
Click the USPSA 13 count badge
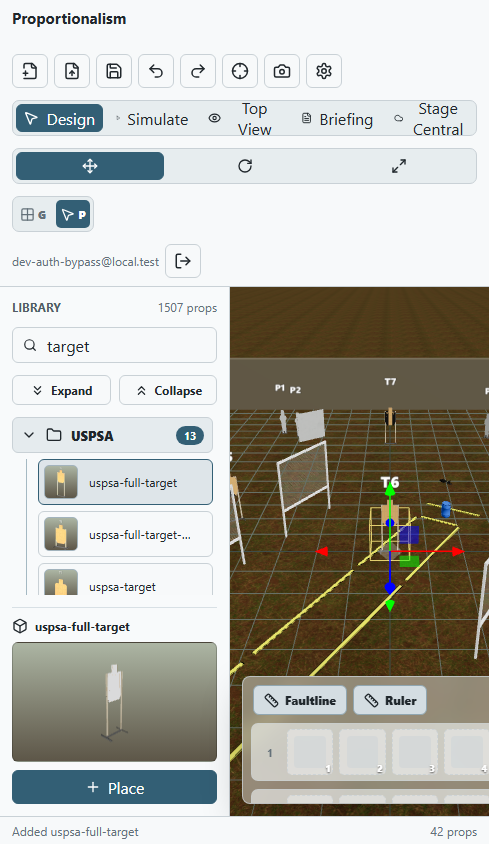pyautogui.click(x=190, y=435)
